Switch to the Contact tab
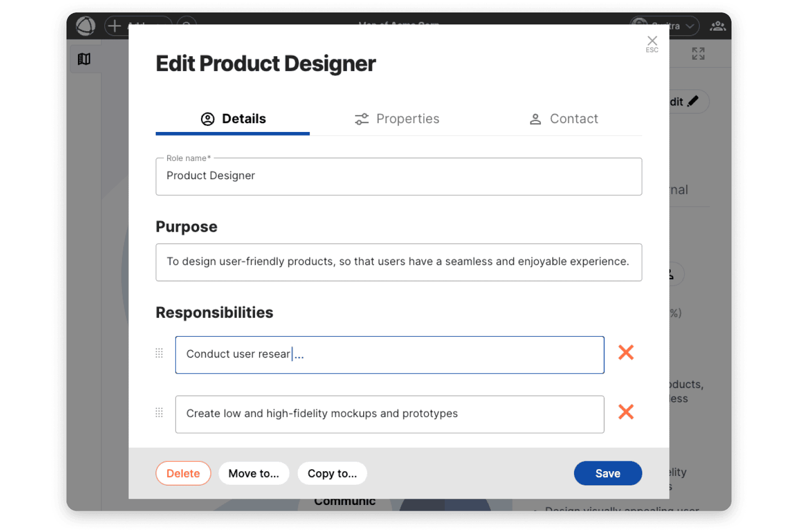 pyautogui.click(x=564, y=119)
